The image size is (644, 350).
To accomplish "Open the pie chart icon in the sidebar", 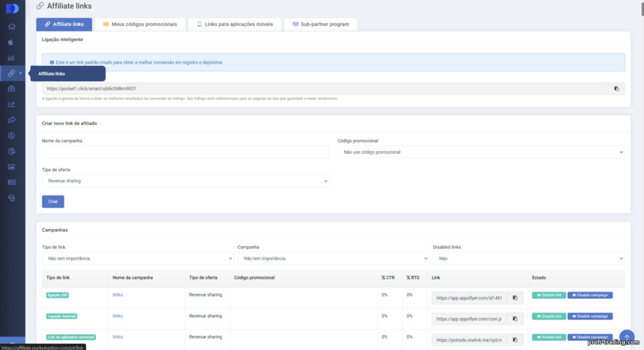I will 11,151.
